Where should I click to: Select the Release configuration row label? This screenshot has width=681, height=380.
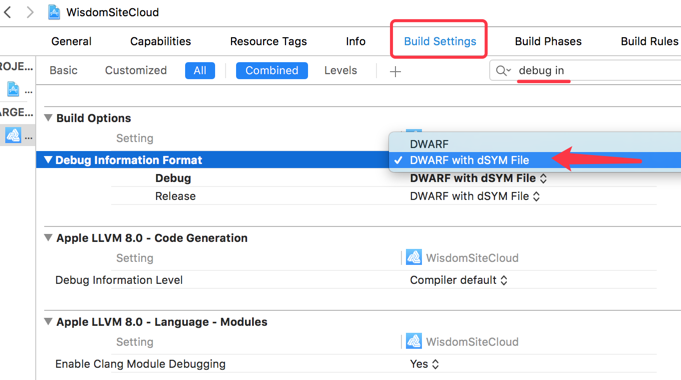175,196
